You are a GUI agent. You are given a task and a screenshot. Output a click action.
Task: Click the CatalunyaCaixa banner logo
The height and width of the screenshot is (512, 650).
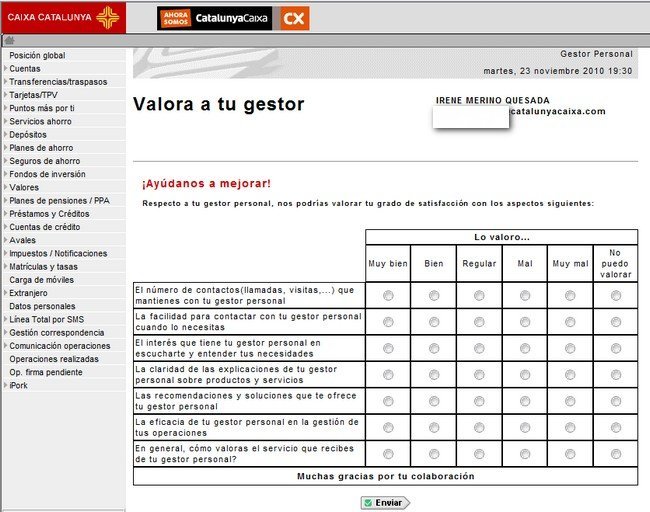point(214,18)
